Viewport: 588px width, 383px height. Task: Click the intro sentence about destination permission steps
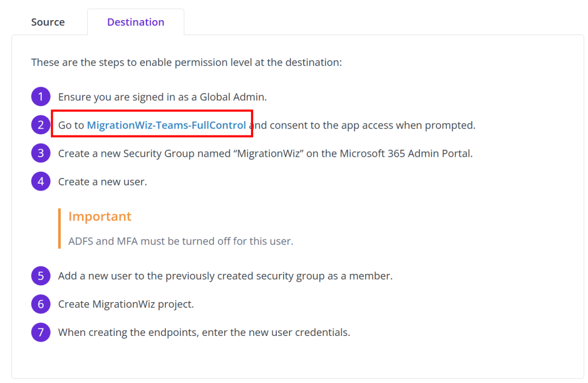click(187, 62)
